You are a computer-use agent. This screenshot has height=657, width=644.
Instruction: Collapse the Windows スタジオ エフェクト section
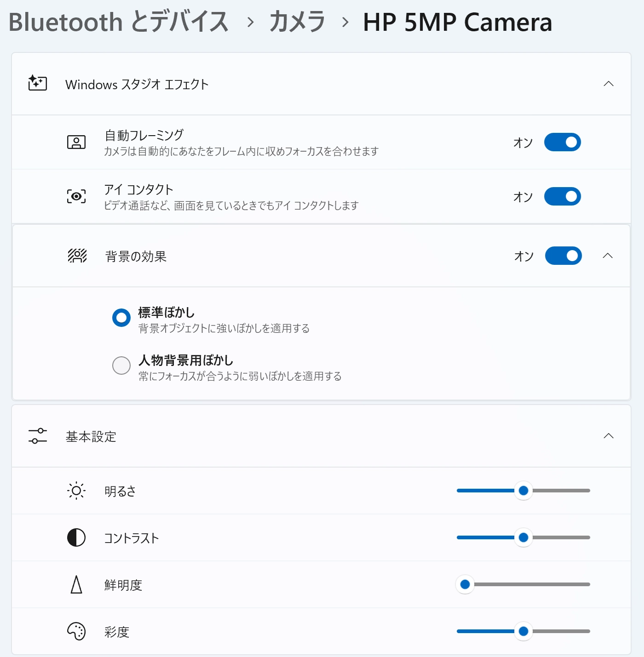(x=609, y=84)
